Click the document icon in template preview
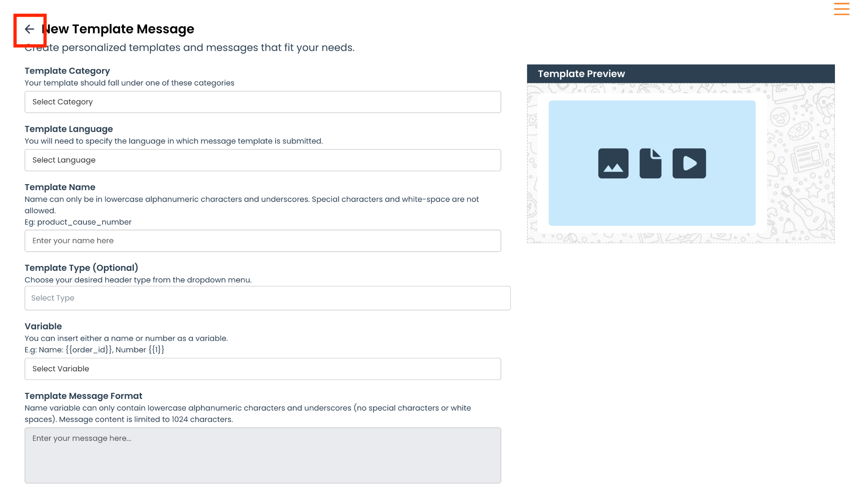The width and height of the screenshot is (868, 490). click(650, 163)
